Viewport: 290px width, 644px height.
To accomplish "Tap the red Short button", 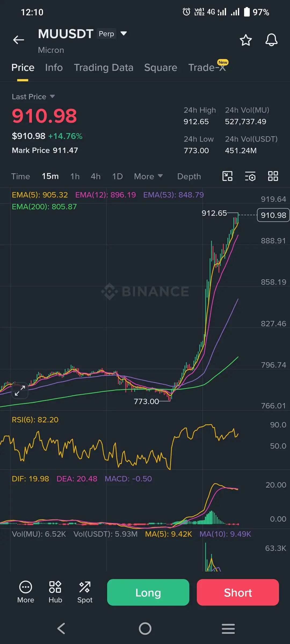I will [x=238, y=592].
